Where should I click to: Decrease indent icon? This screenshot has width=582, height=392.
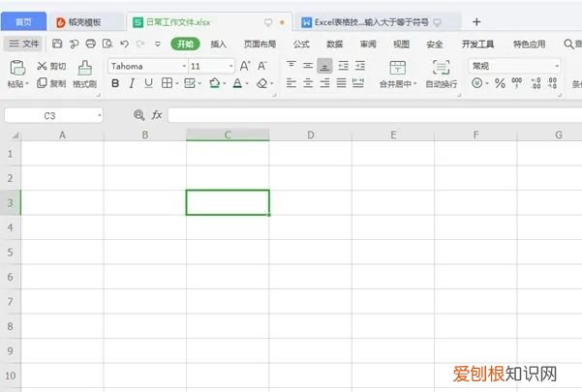pyautogui.click(x=343, y=66)
